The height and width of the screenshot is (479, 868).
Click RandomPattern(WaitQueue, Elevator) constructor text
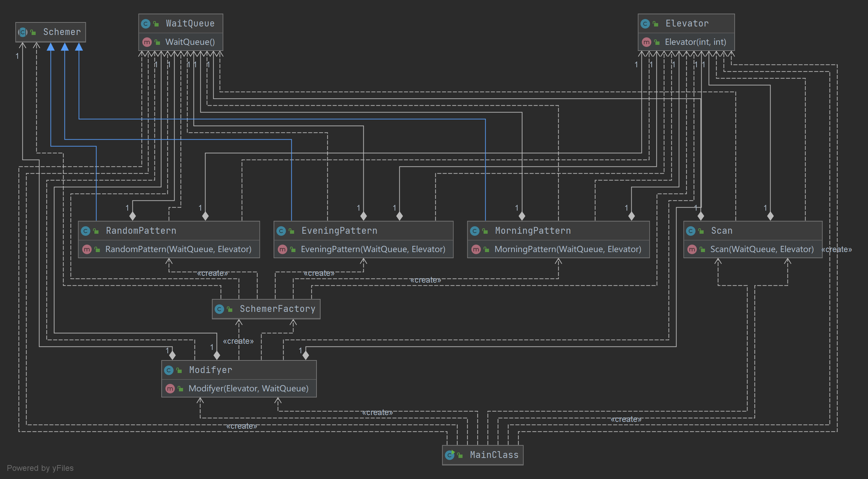click(x=178, y=249)
